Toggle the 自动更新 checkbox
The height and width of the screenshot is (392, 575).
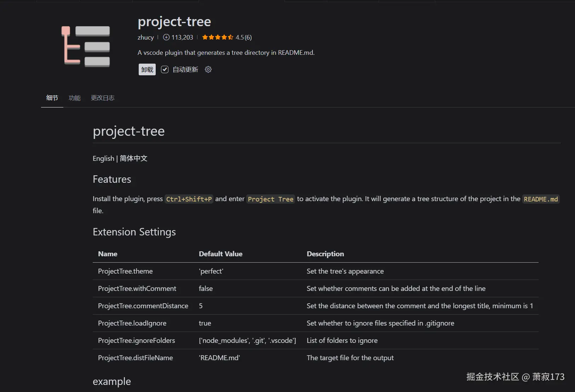[x=165, y=70]
